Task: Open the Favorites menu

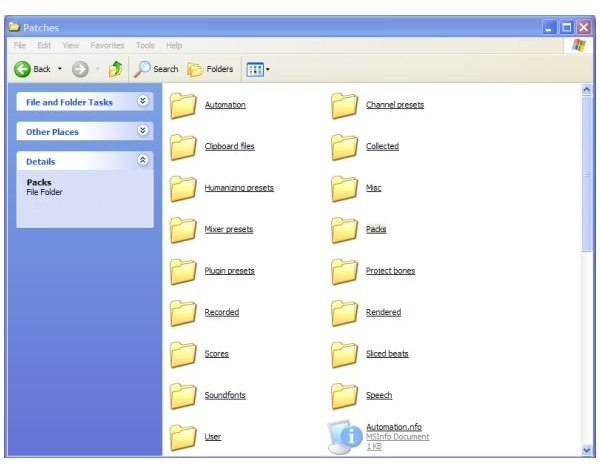Action: pyautogui.click(x=108, y=46)
